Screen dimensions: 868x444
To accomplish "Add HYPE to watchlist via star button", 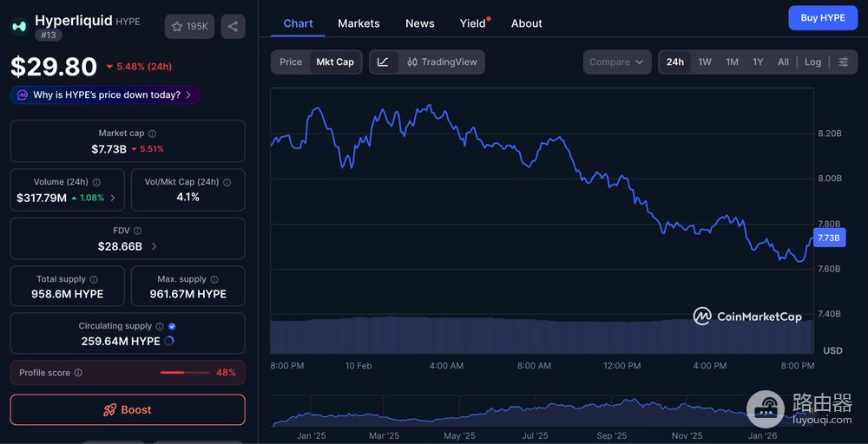I will click(189, 27).
